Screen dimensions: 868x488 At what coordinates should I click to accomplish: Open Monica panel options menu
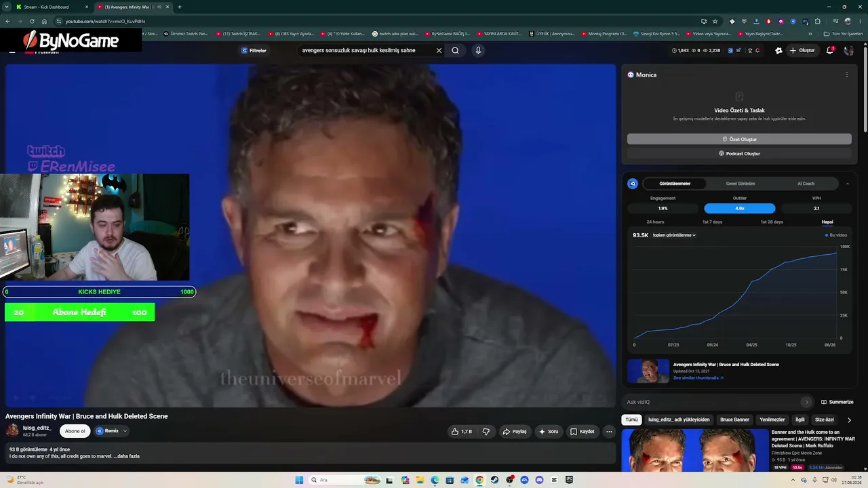[846, 75]
